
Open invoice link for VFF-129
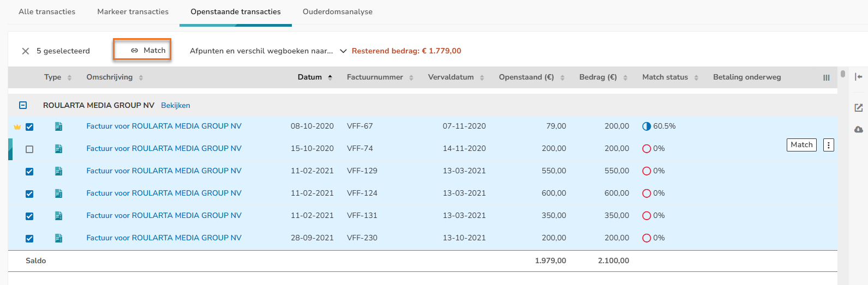(164, 171)
